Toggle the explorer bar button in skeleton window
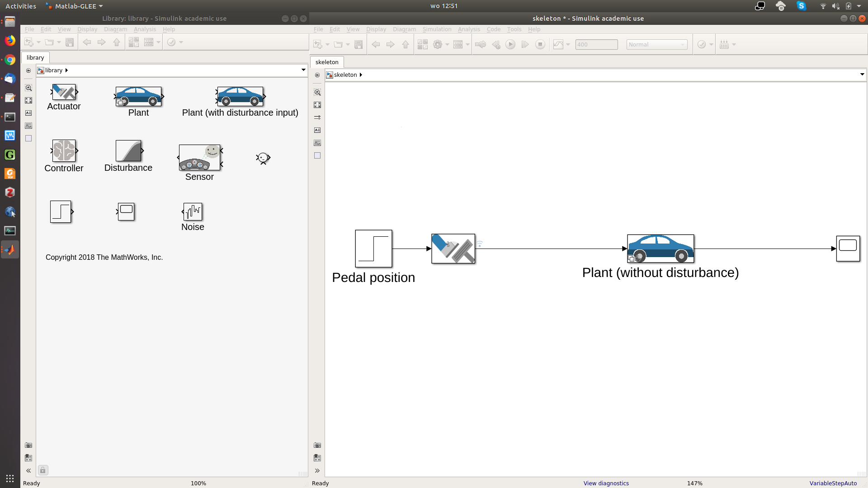Image resolution: width=868 pixels, height=488 pixels. click(317, 75)
